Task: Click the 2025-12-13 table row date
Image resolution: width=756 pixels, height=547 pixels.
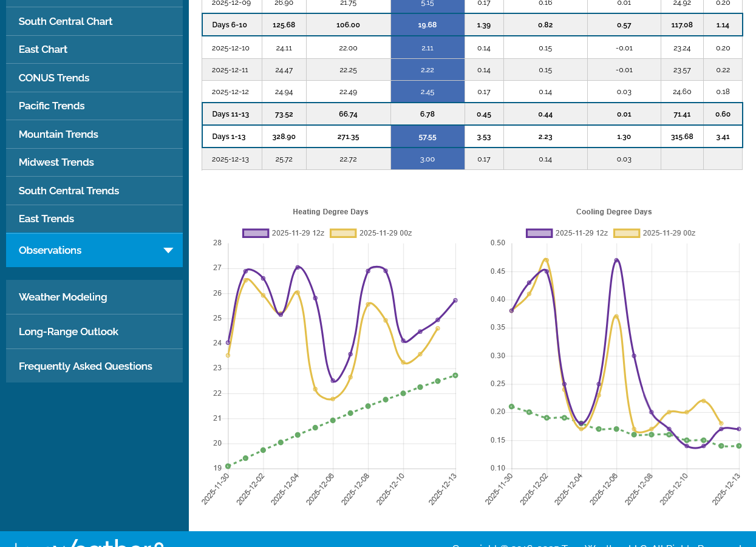Action: click(231, 159)
